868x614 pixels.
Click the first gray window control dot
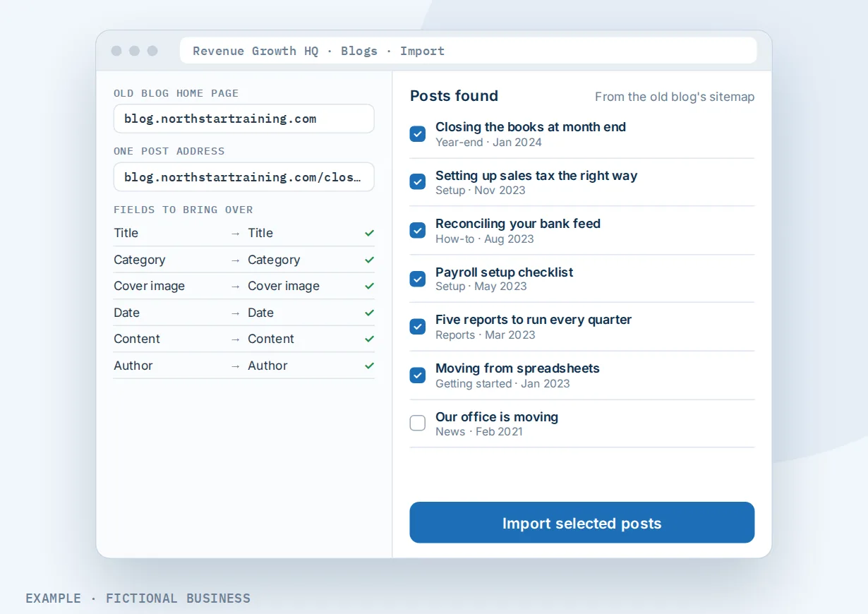pyautogui.click(x=116, y=51)
